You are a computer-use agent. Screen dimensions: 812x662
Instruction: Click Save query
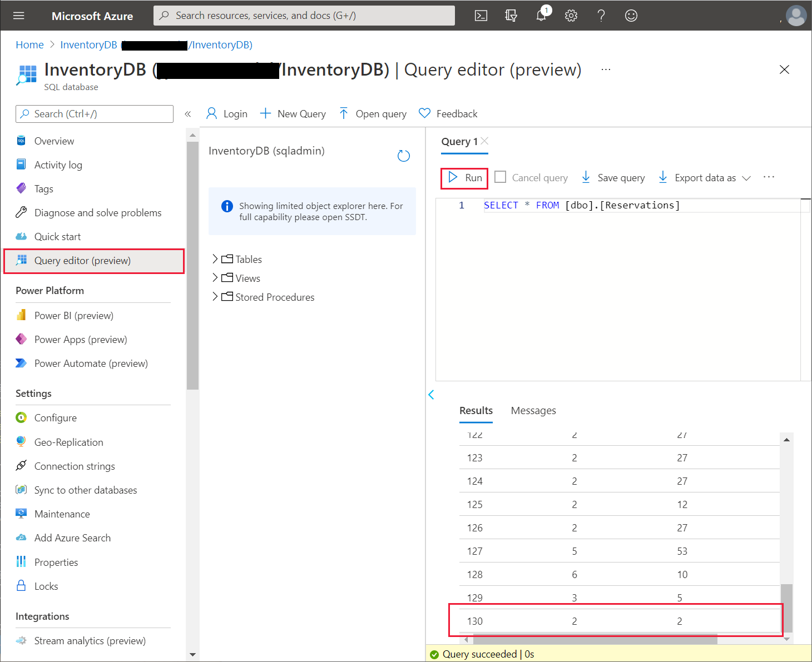point(613,178)
